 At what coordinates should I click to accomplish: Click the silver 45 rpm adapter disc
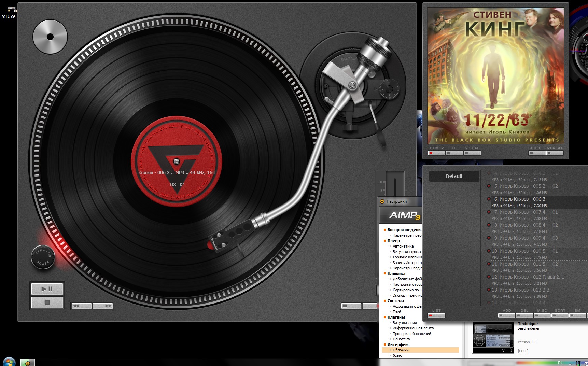[x=50, y=37]
